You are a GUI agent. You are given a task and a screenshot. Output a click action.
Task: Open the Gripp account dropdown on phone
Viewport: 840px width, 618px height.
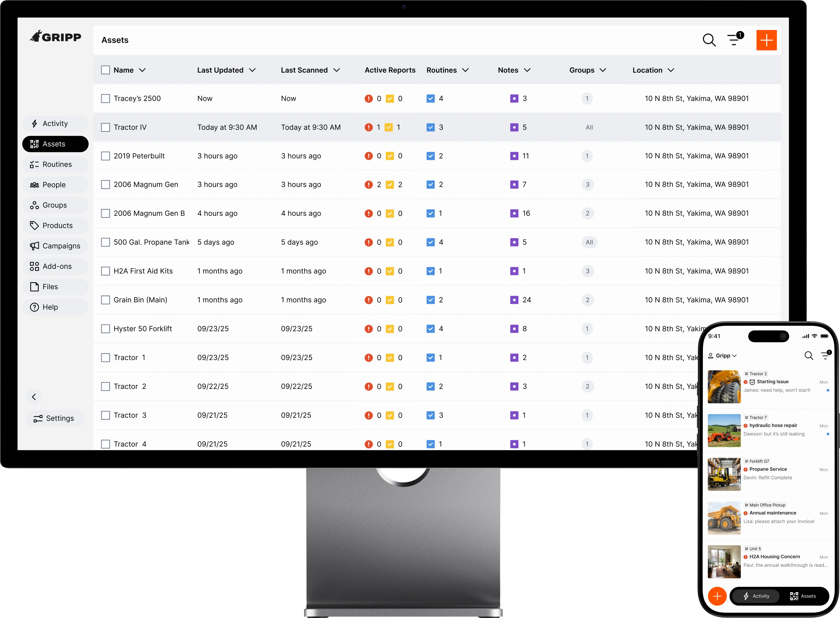(722, 356)
